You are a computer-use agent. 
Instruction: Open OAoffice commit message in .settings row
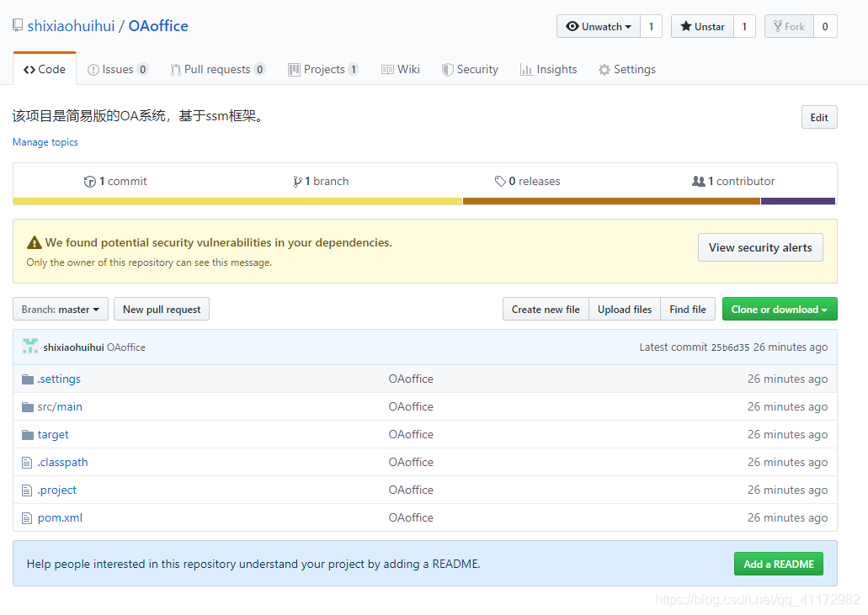click(x=411, y=379)
